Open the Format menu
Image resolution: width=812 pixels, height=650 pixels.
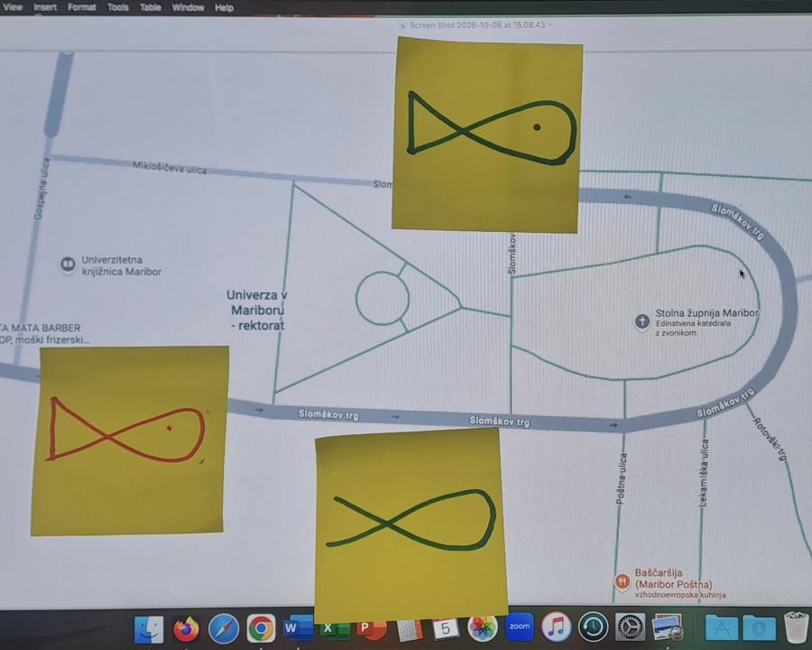pos(82,7)
